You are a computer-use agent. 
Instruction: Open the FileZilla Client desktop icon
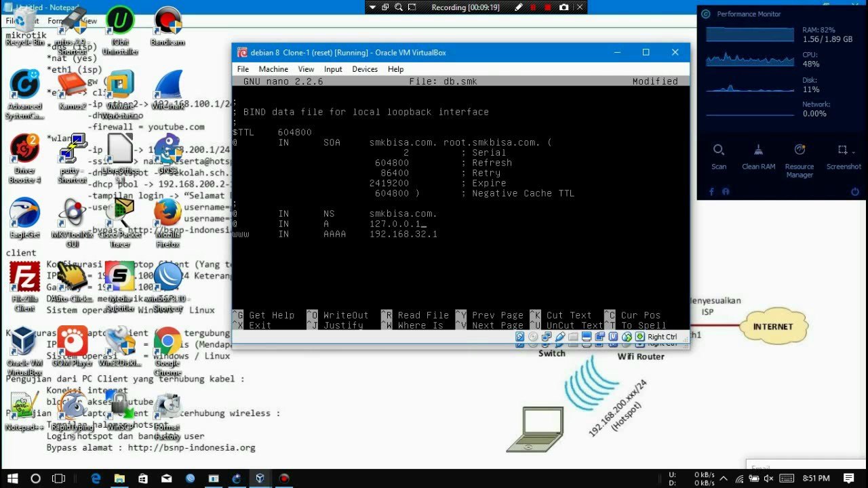click(x=24, y=287)
